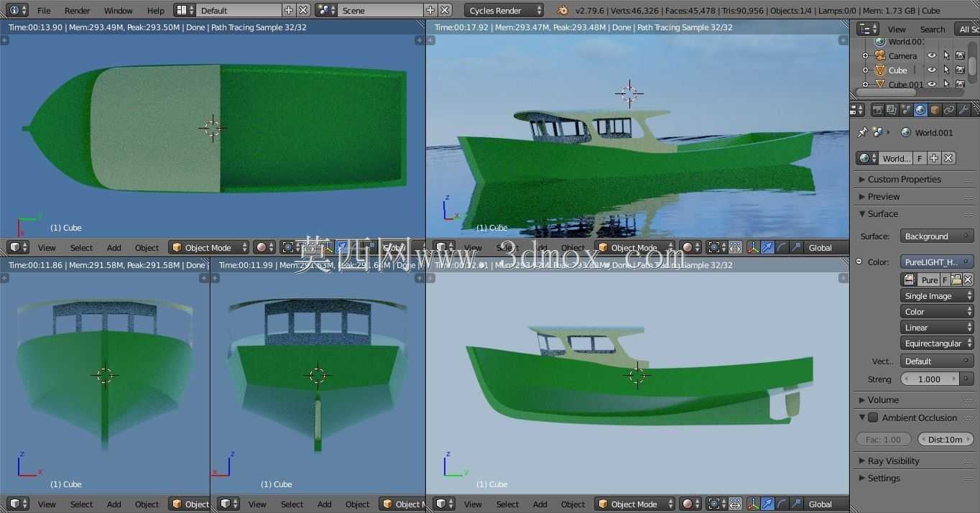Select scale manipulator in top-right viewport
Screen dimensions: 980x513
(x=796, y=247)
